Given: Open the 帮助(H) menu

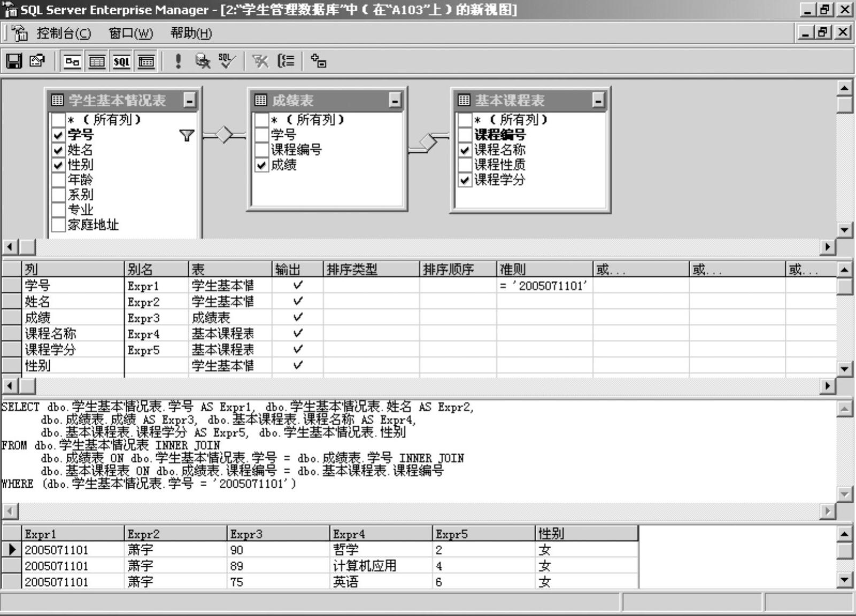Looking at the screenshot, I should coord(191,34).
